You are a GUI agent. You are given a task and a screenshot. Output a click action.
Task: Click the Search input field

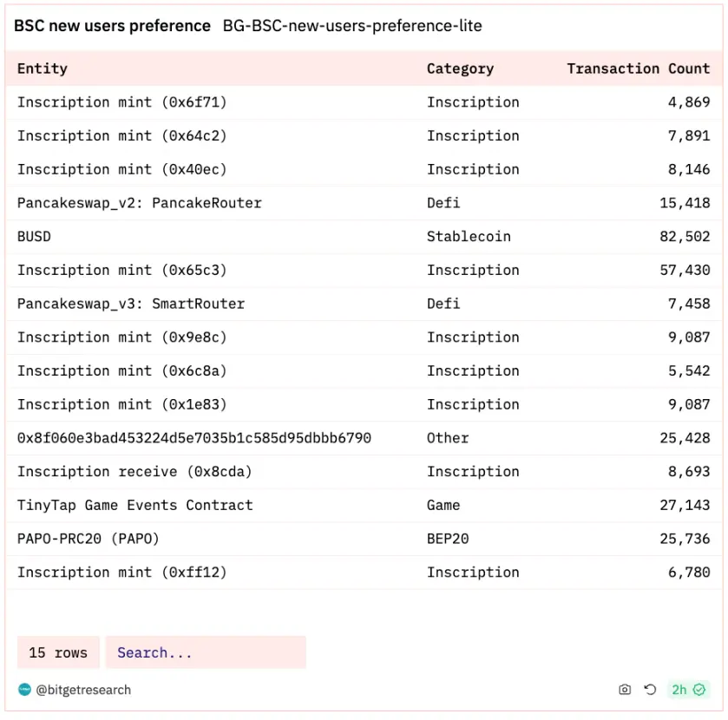click(x=206, y=652)
